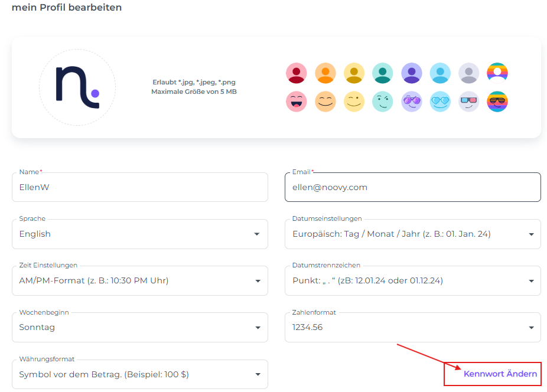Select the gray person silhouette avatar
This screenshot has height=392, width=547.
pos(468,73)
